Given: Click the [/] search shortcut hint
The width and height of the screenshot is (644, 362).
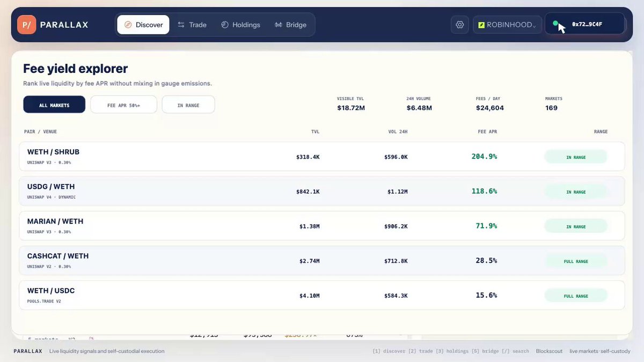Looking at the screenshot, I should click(515, 351).
